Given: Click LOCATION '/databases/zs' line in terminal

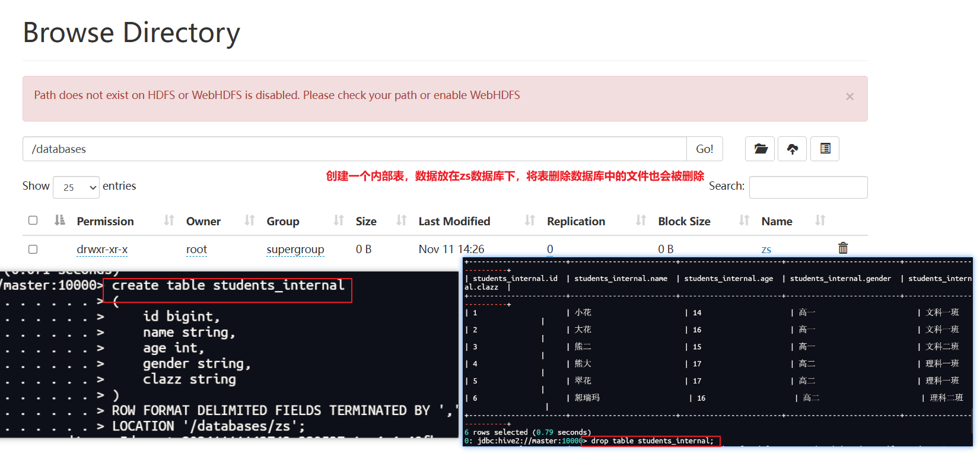Looking at the screenshot, I should (208, 426).
